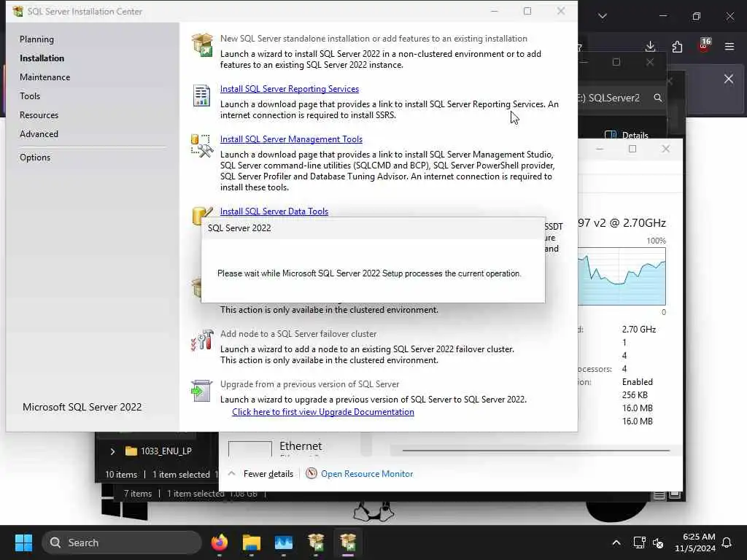747x560 pixels.
Task: Select the Ethernet entry in Task Manager
Action: coord(301,446)
